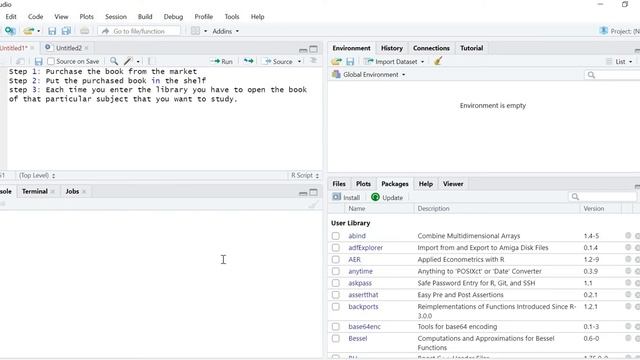Check the AER package checkbox
This screenshot has width=640, height=360.
336,260
